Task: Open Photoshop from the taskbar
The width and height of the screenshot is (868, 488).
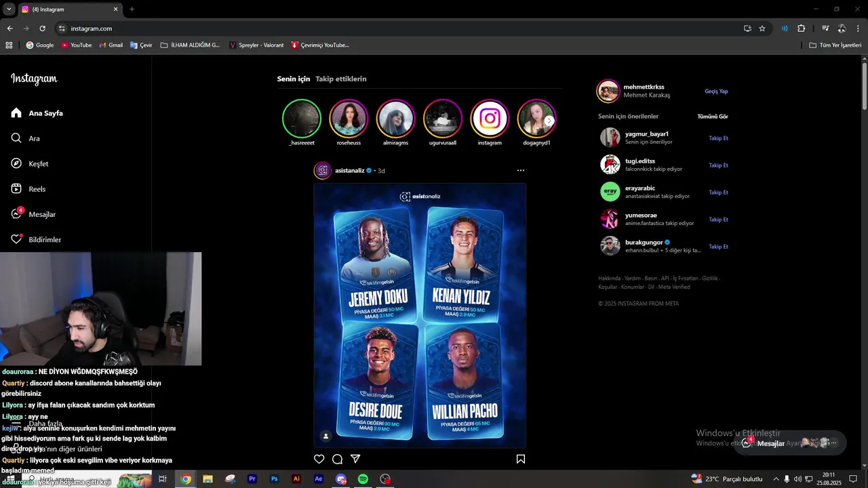Action: 274,479
